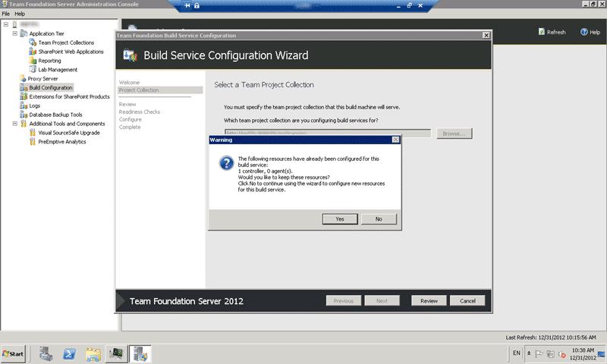Image resolution: width=607 pixels, height=364 pixels.
Task: Click the Browse... button for collections
Action: (x=454, y=133)
